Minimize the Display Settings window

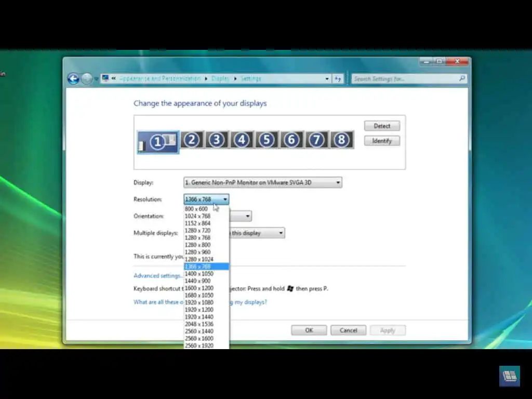coord(426,61)
